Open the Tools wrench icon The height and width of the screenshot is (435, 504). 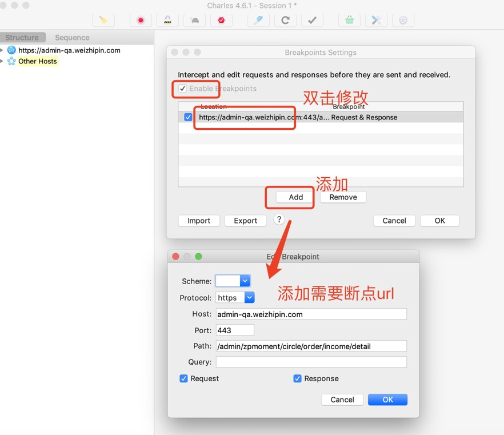click(376, 20)
